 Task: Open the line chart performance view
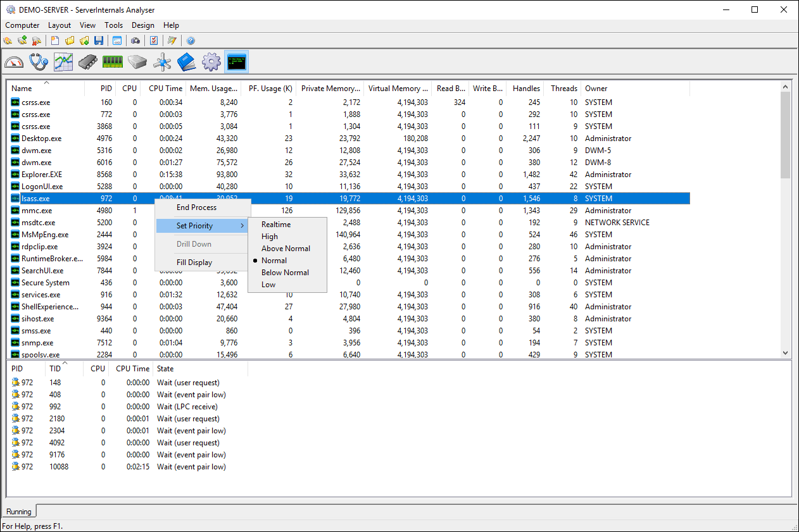(63, 62)
